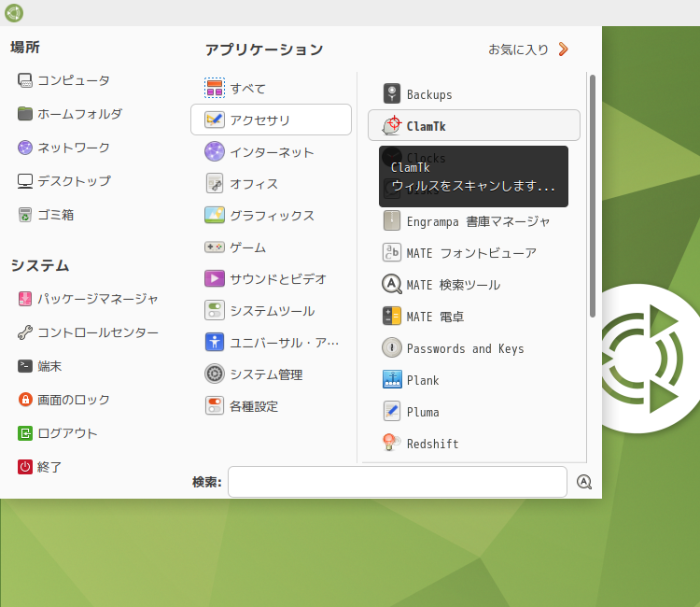Switch to お気に入り favorites view
This screenshot has height=607, width=700.
tap(528, 49)
